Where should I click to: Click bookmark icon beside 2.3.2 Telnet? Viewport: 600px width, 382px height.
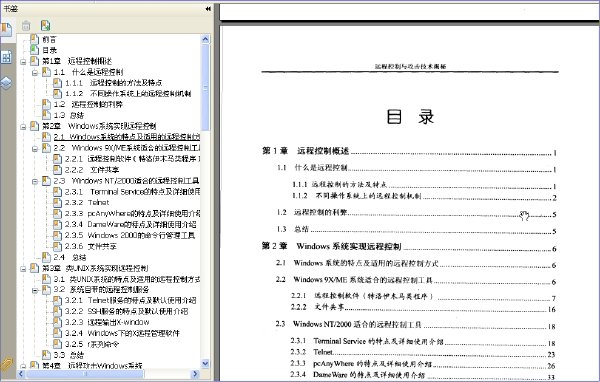click(57, 202)
